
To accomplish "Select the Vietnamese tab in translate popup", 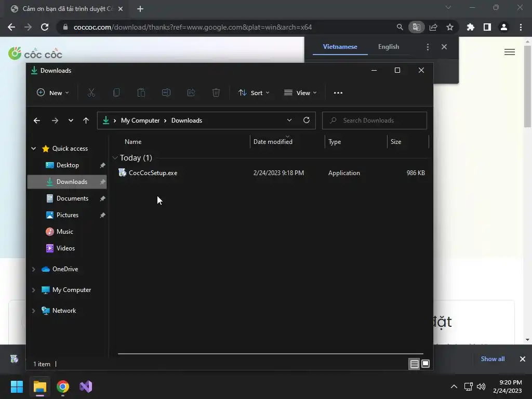I will pyautogui.click(x=340, y=47).
